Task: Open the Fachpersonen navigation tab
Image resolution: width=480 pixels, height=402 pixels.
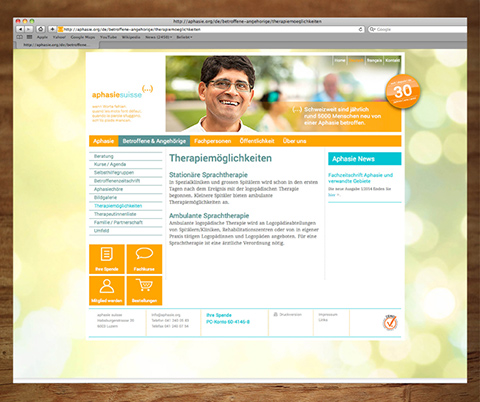Action: tap(213, 141)
